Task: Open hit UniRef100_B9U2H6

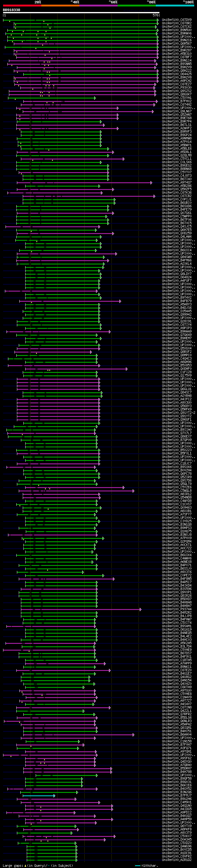Action: [177, 799]
